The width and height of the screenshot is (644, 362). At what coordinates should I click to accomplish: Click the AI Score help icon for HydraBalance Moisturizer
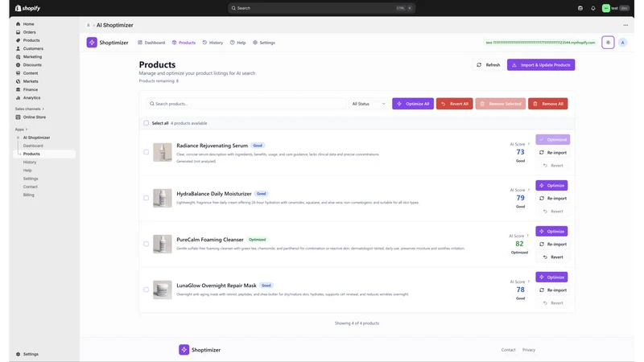[529, 190]
